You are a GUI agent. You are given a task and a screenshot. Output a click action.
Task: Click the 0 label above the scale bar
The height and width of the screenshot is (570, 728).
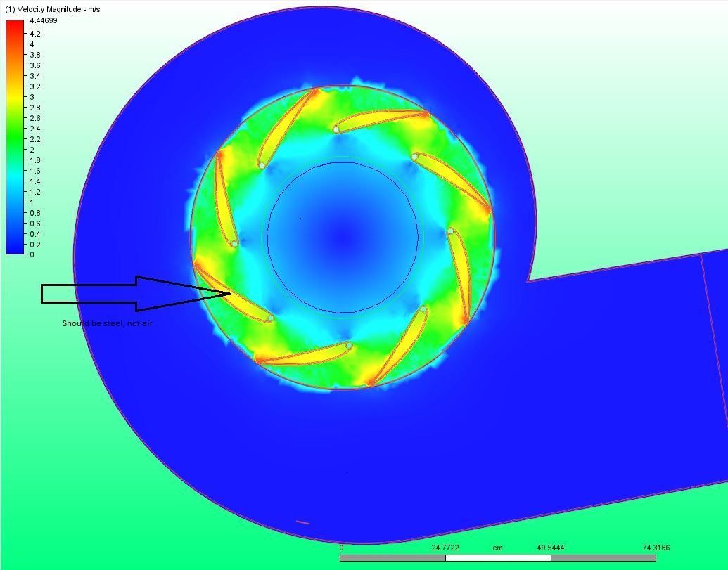[x=341, y=548]
